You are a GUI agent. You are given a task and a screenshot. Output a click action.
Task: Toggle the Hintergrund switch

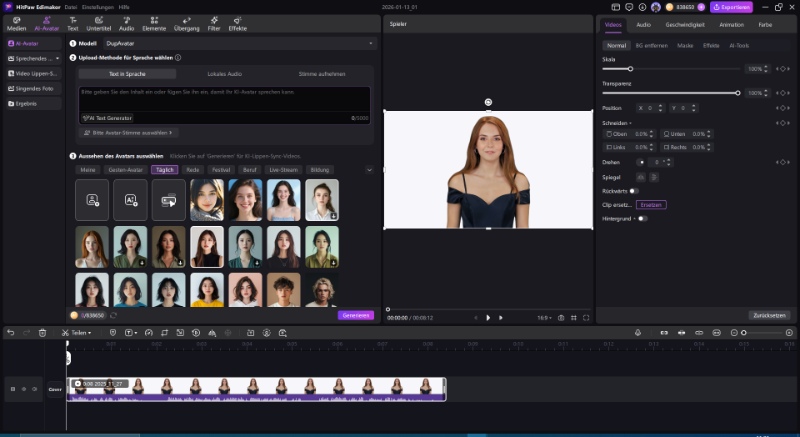[642, 219]
